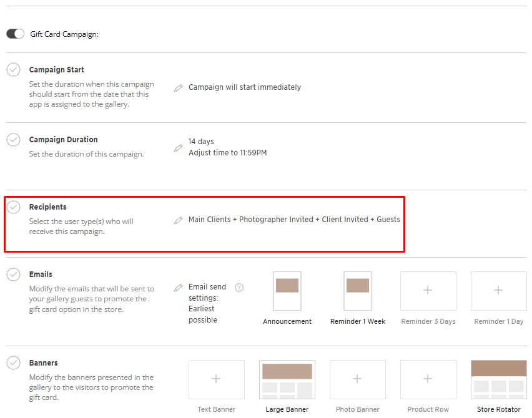532x418 pixels.
Task: Toggle the Campaign Duration checkmark circle
Action: point(14,140)
